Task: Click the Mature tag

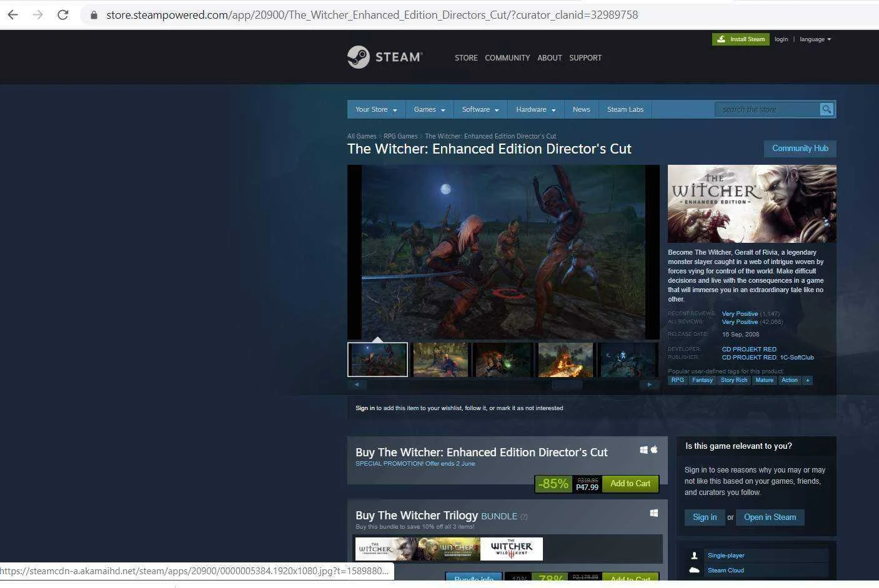Action: (x=764, y=380)
